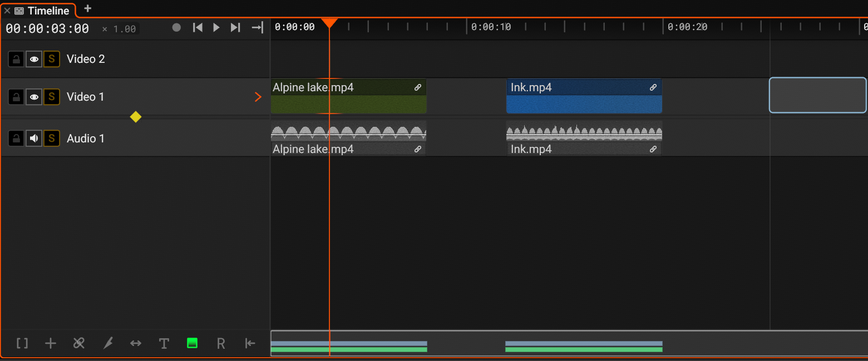
Task: Jump to next edit point
Action: point(235,27)
